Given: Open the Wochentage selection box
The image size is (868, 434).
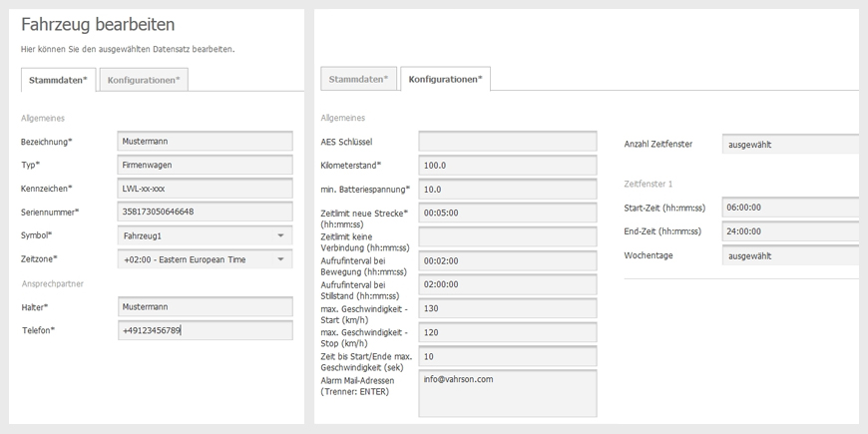Looking at the screenshot, I should pos(790,255).
